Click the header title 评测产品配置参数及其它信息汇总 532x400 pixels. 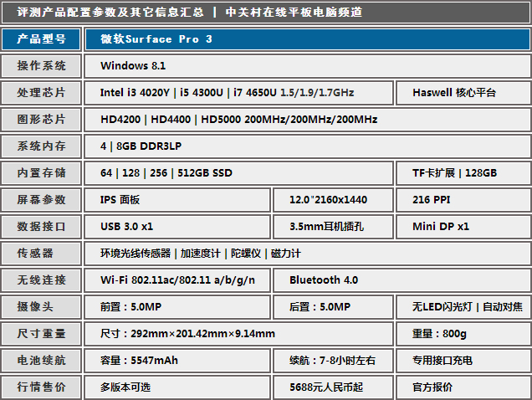coord(110,13)
